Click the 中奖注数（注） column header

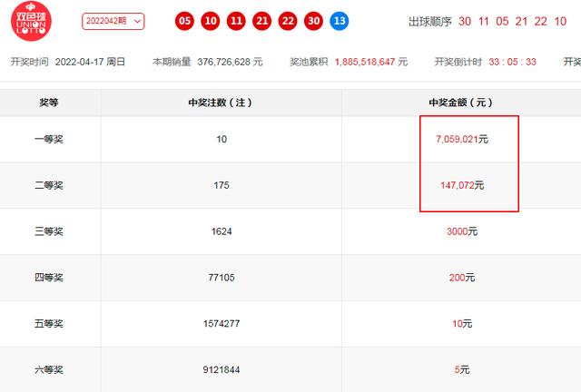point(220,103)
